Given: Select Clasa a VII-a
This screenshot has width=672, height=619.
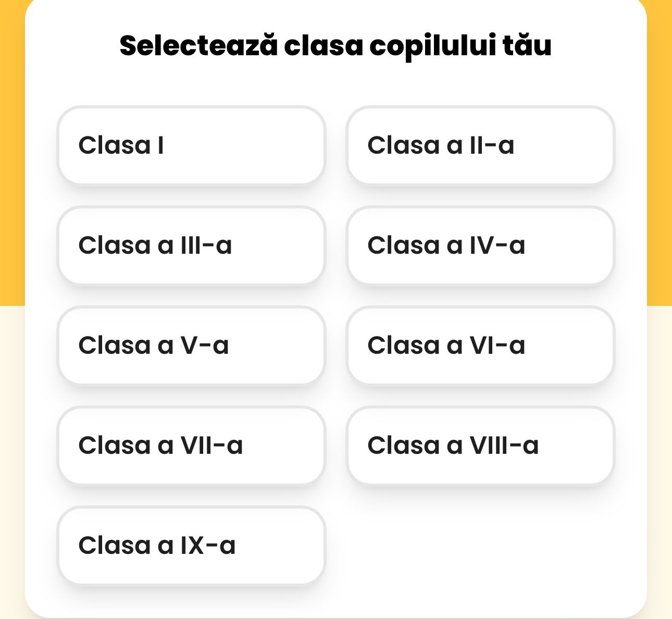Looking at the screenshot, I should [191, 445].
